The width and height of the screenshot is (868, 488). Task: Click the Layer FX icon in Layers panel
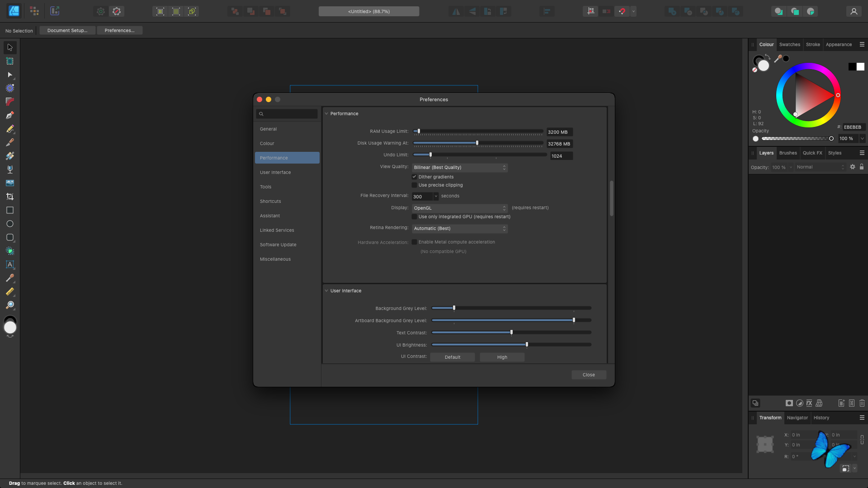(809, 403)
